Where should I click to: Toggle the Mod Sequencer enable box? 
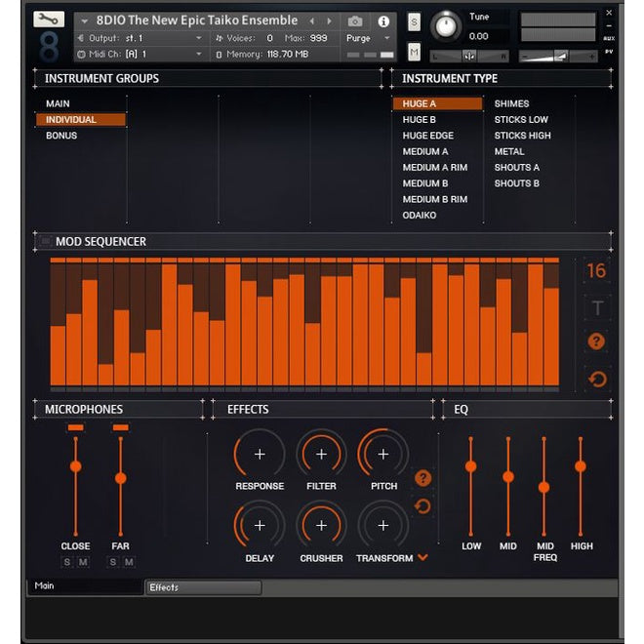point(46,241)
